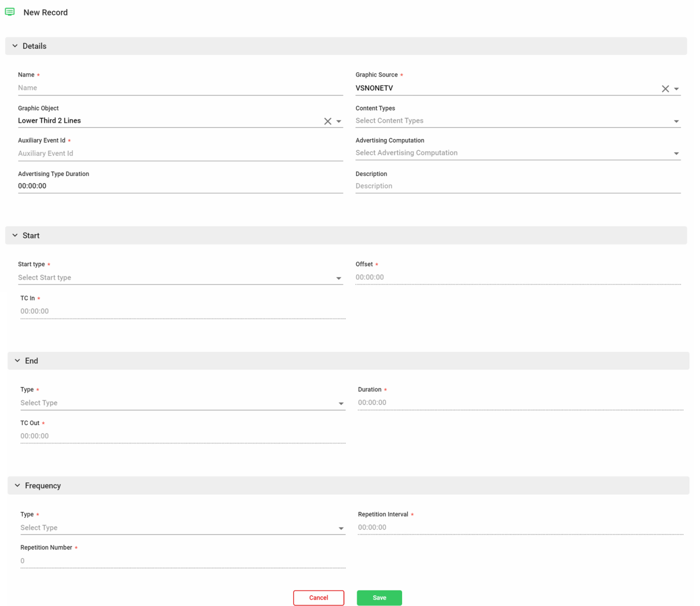This screenshot has width=700, height=606.
Task: Collapse the Start section
Action: 15,236
